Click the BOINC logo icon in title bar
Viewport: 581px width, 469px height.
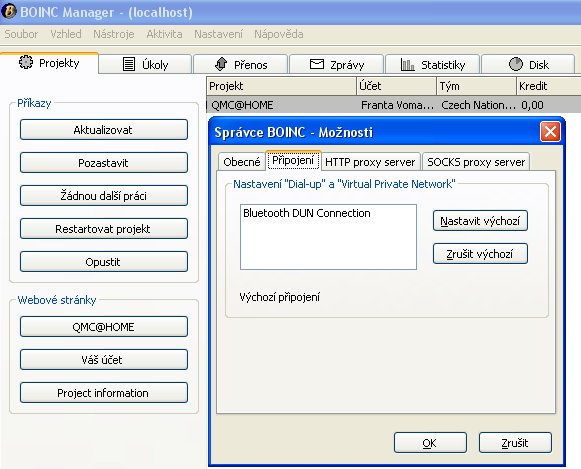[x=9, y=11]
